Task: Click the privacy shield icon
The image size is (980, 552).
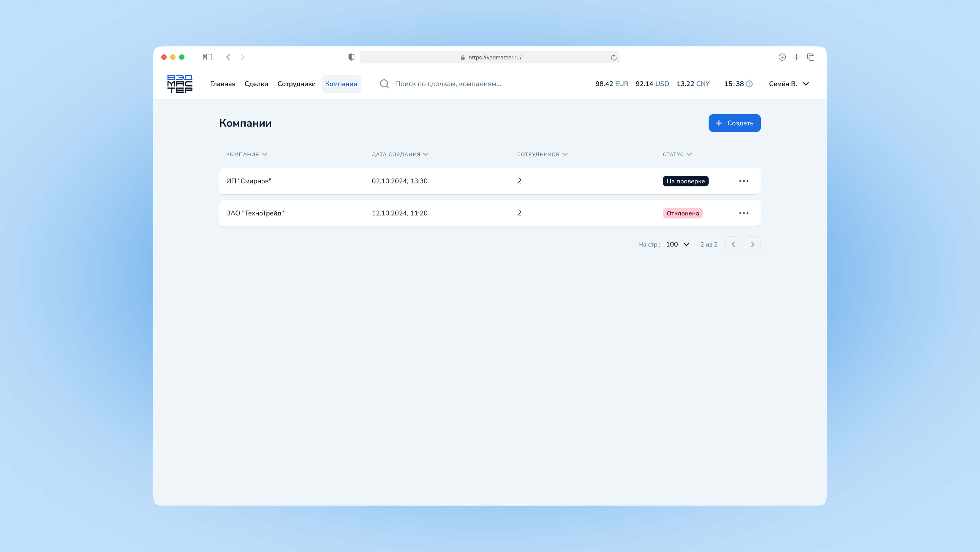Action: [351, 57]
